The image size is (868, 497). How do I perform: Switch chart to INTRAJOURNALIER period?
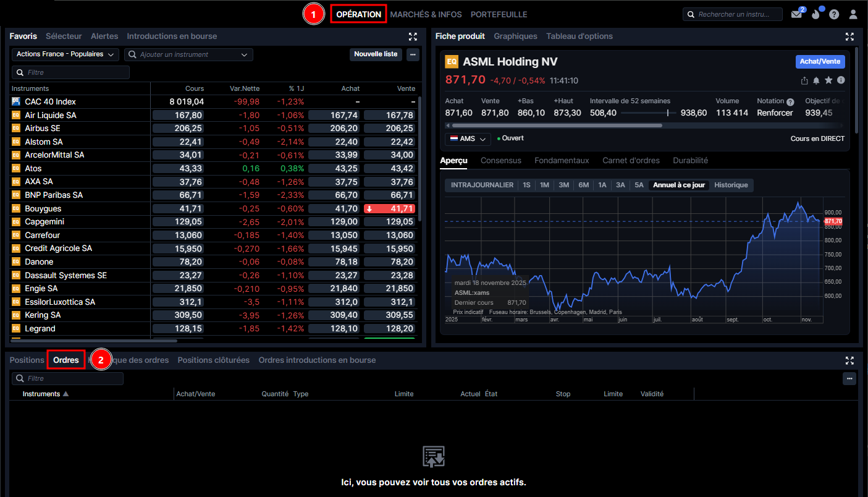[482, 185]
